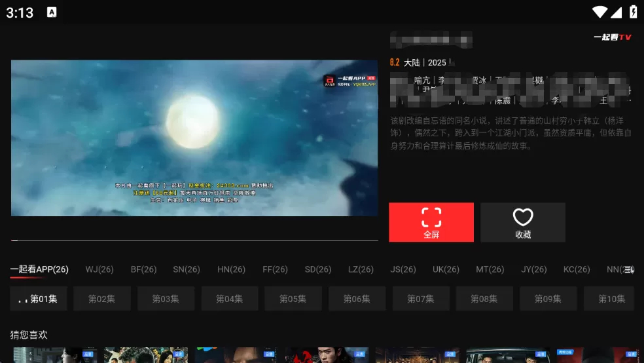Play episode 第05集
This screenshot has width=644, height=363.
293,299
